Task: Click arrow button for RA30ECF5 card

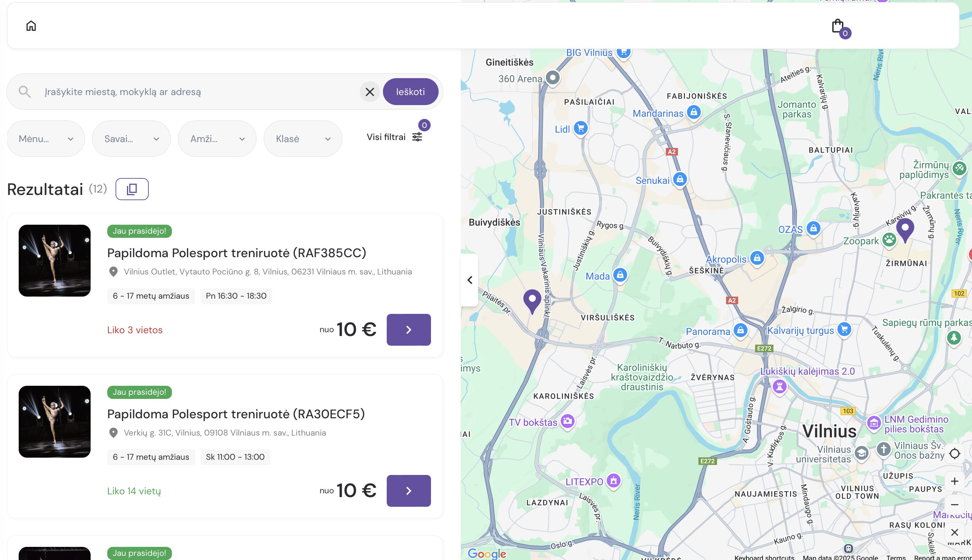Action: 409,491
